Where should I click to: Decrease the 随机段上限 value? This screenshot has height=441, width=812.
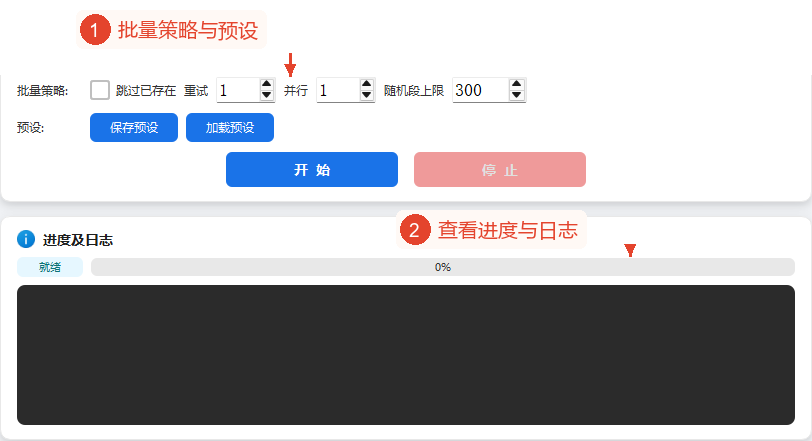click(x=516, y=96)
